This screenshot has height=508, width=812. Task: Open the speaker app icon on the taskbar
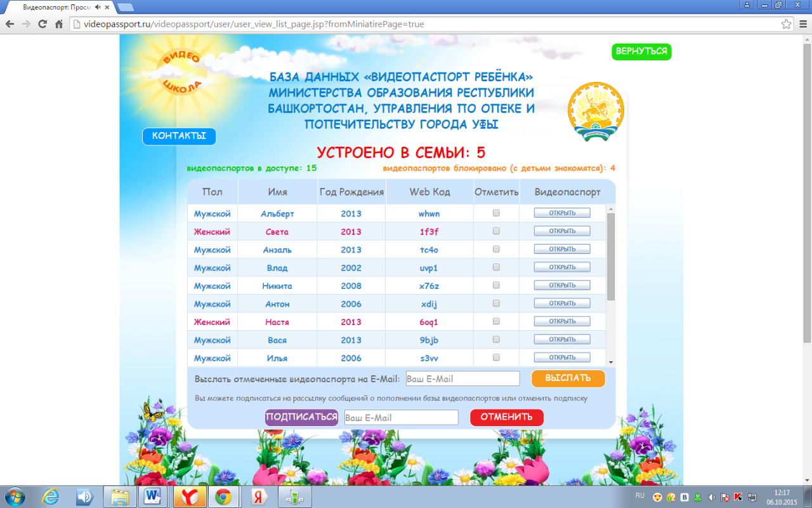pos(85,497)
